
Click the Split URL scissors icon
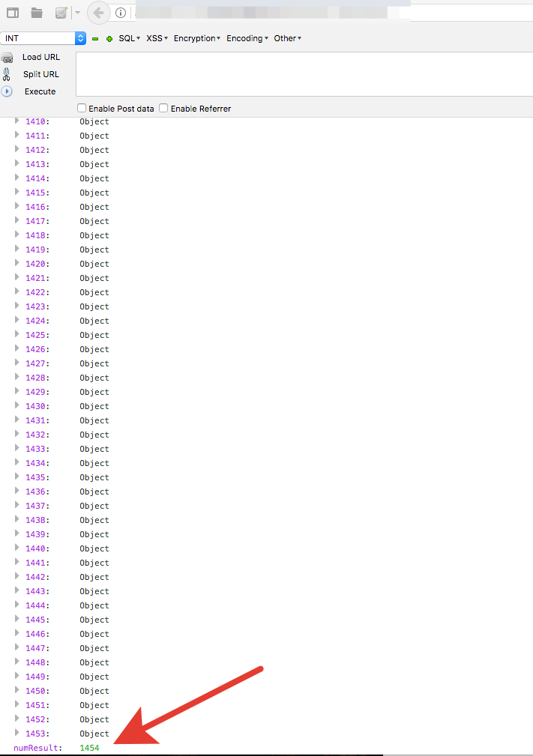6,74
